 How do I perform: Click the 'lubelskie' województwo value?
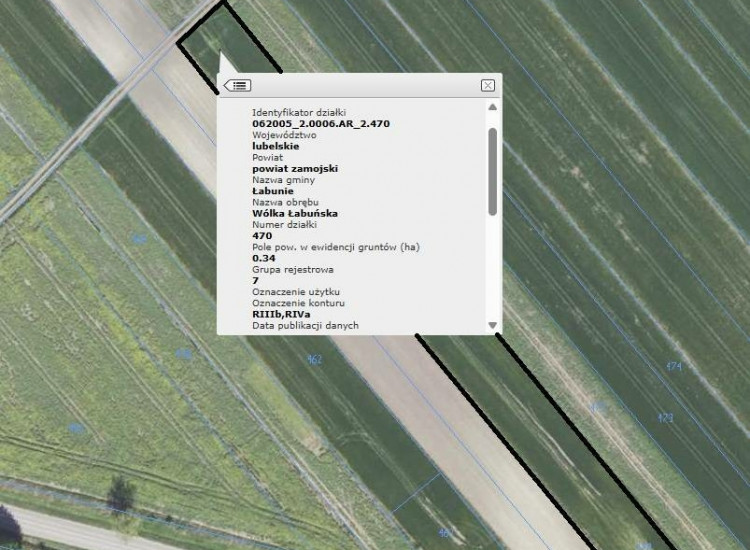(276, 146)
